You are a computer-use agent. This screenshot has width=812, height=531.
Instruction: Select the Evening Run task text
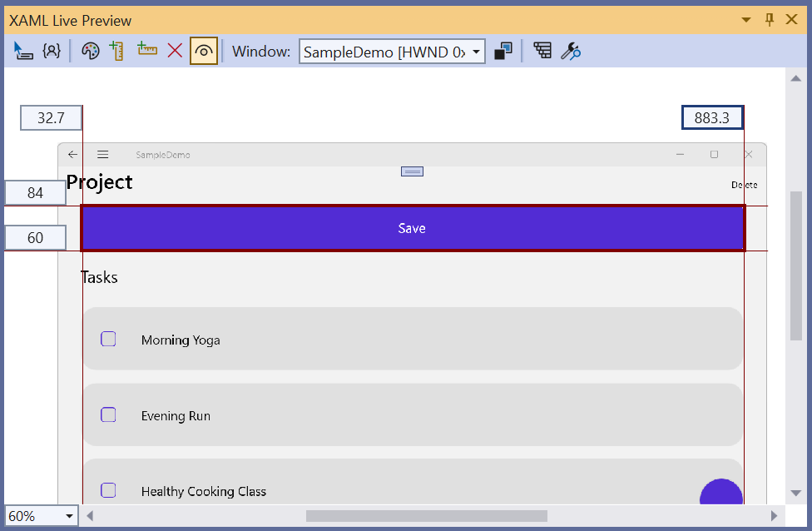coord(176,416)
